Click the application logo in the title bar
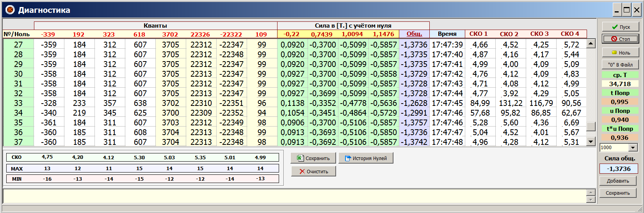Image resolution: width=644 pixels, height=213 pixels. tap(10, 10)
